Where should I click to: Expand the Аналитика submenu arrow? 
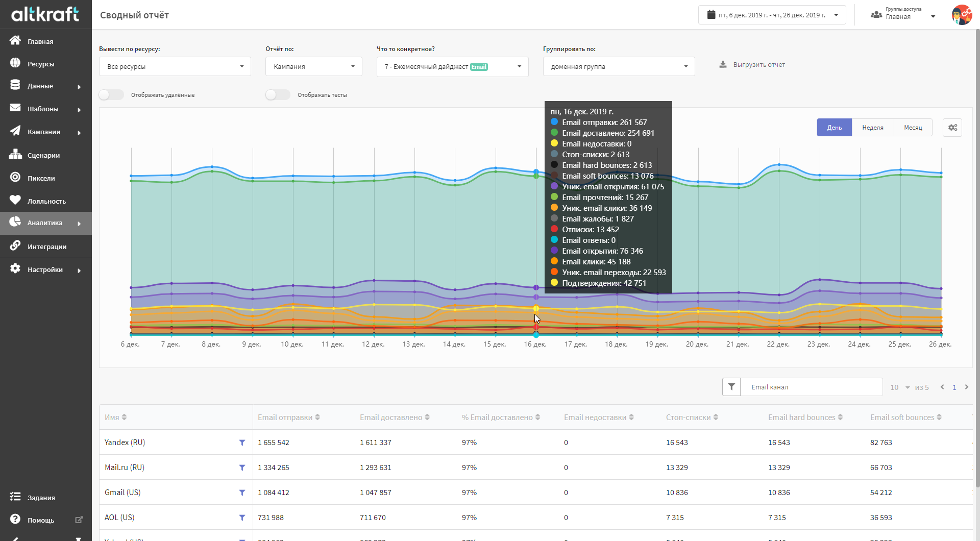79,224
